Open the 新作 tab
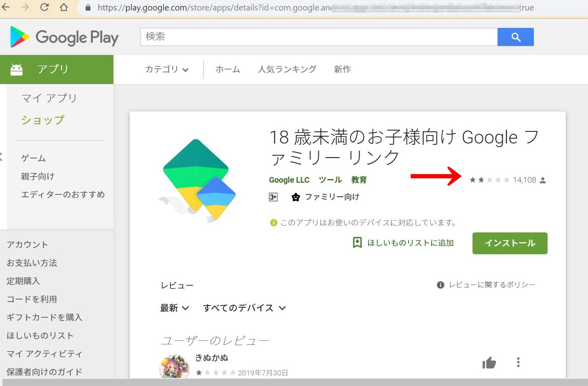Screen dimensions: 588x386 pos(342,70)
